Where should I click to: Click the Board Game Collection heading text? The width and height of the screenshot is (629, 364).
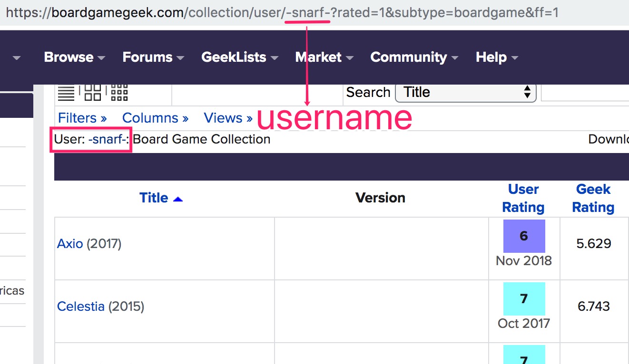pos(202,139)
